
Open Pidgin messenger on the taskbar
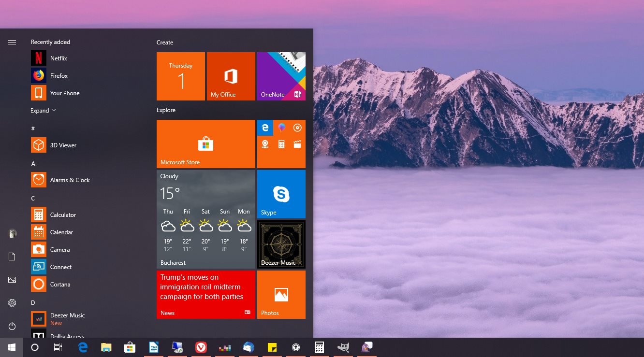[x=366, y=347]
